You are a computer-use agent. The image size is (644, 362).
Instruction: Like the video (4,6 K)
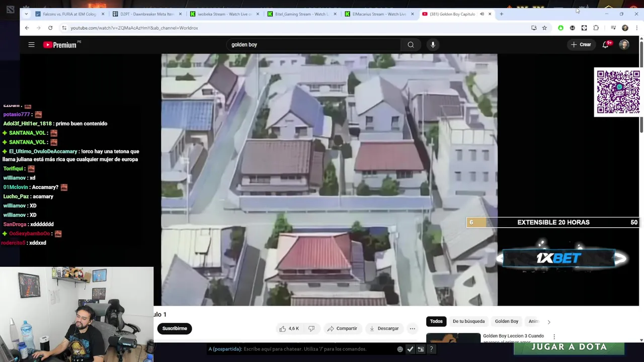click(x=289, y=328)
